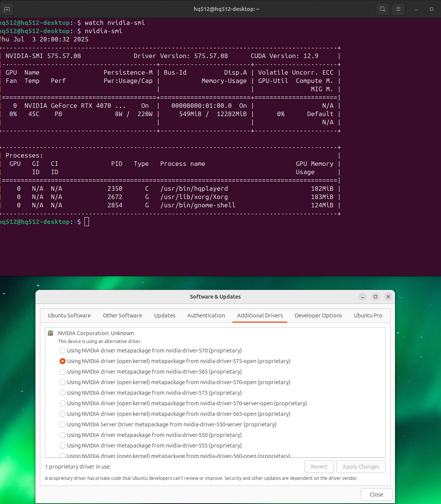Screen dimensions: 441x504
Task: Click NVIDIA GeForce RTX 4070 GPU name
Action: pyautogui.click(x=75, y=106)
